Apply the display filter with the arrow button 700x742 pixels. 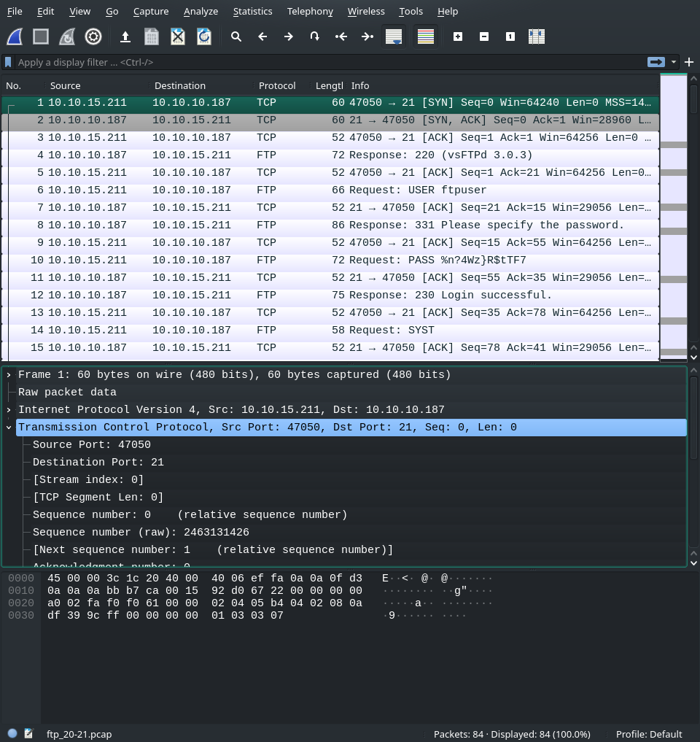(656, 62)
